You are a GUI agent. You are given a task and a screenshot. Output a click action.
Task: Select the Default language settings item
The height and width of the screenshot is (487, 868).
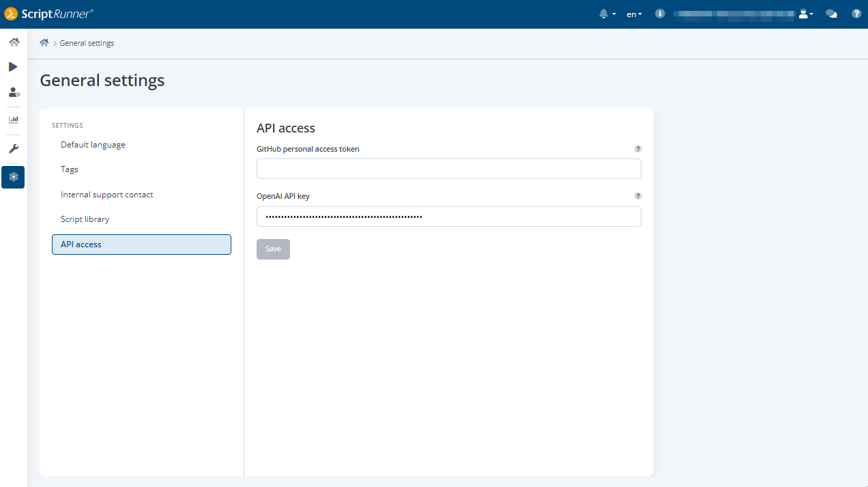(93, 145)
